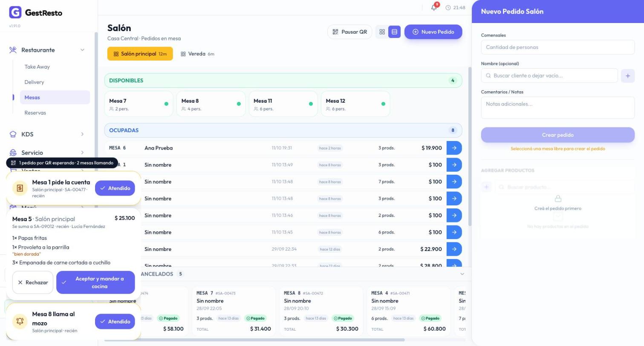Switch to grid view icon

tap(382, 32)
